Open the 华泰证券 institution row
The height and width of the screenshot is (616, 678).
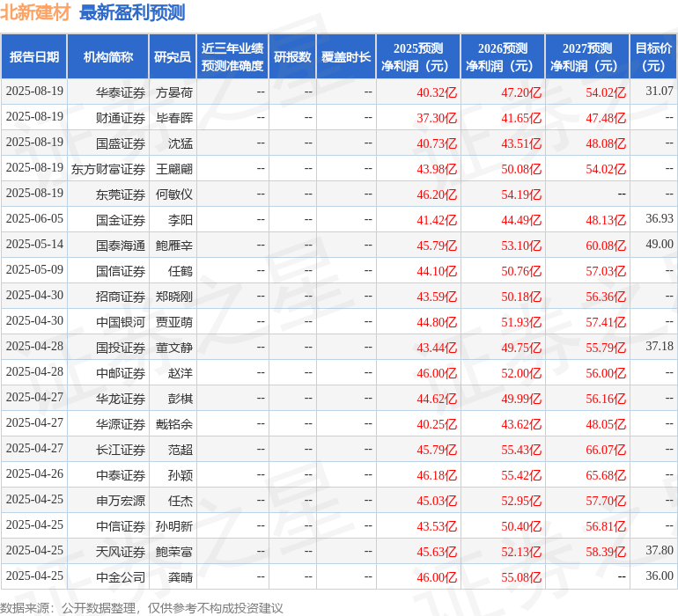point(121,92)
